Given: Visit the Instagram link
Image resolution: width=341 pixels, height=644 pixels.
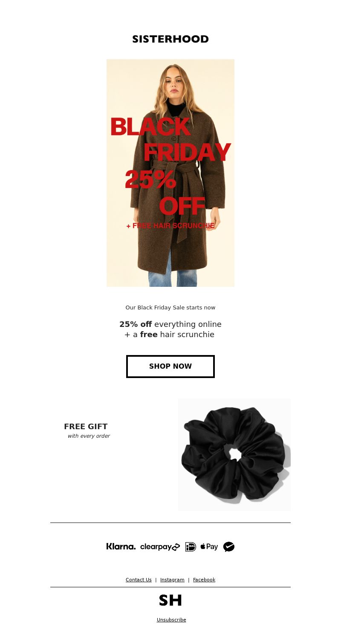Looking at the screenshot, I should [172, 580].
